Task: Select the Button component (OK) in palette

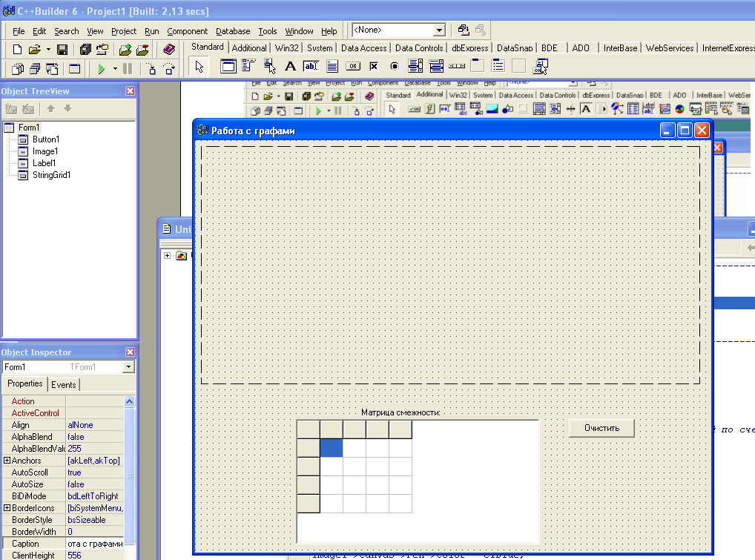Action: (353, 66)
